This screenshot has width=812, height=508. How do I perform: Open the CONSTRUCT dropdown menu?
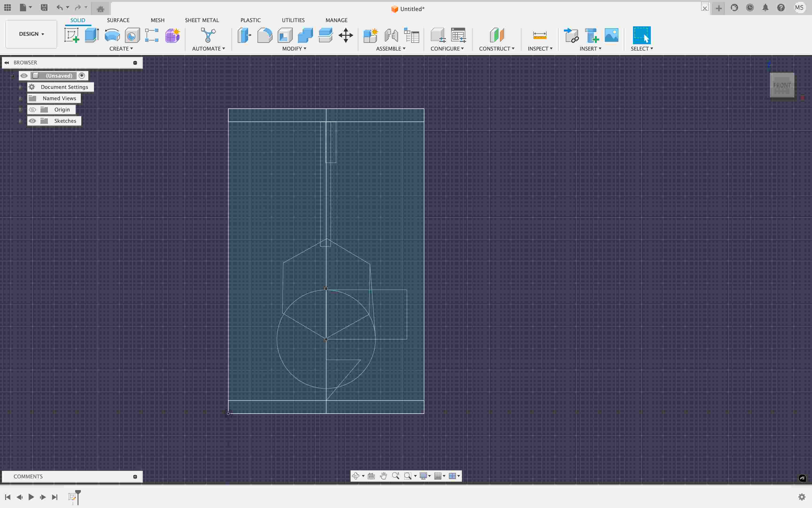tap(497, 49)
